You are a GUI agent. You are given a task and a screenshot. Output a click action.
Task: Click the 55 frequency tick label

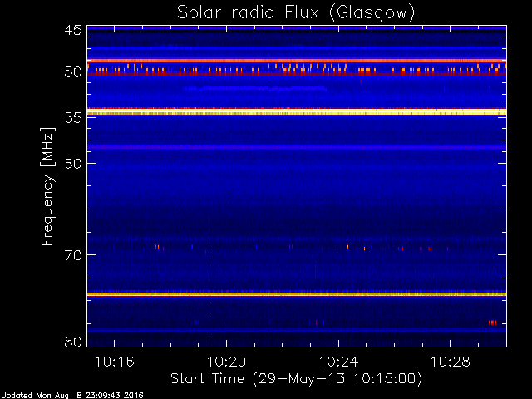click(x=73, y=118)
